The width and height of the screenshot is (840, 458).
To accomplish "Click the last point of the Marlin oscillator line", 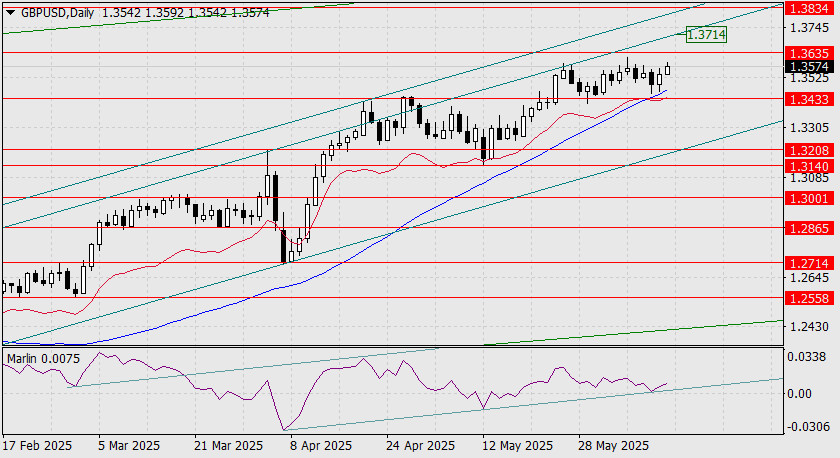I will [x=666, y=384].
